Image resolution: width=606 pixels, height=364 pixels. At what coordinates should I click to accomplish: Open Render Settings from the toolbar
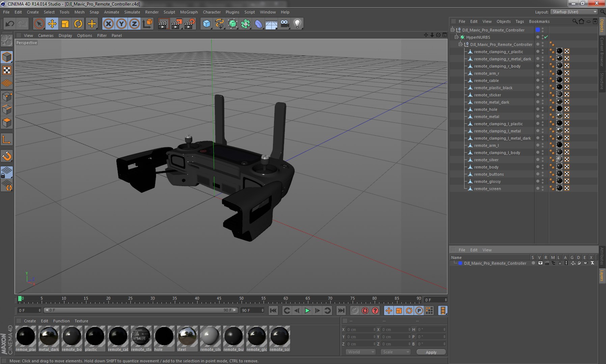point(190,24)
